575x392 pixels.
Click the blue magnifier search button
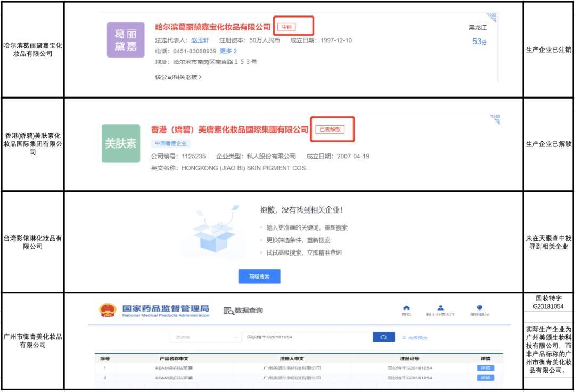(383, 337)
